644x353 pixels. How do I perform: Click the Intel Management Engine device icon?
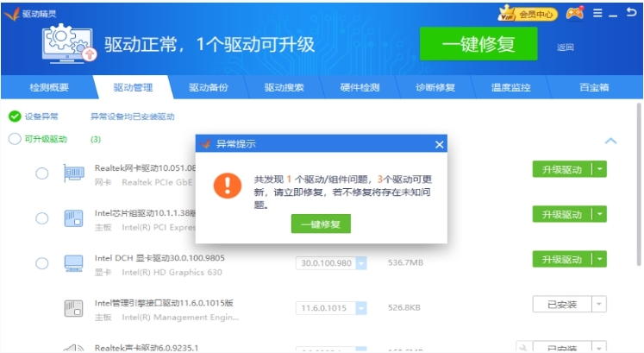coord(74,307)
